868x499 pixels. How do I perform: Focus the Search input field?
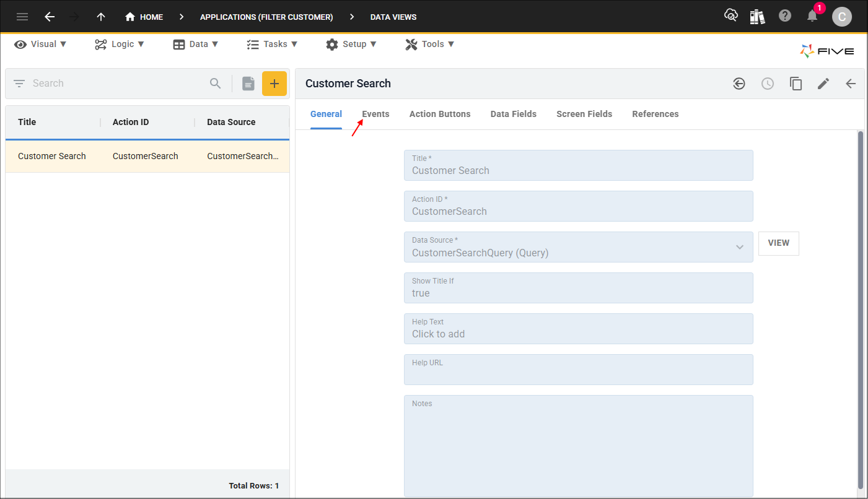point(118,83)
